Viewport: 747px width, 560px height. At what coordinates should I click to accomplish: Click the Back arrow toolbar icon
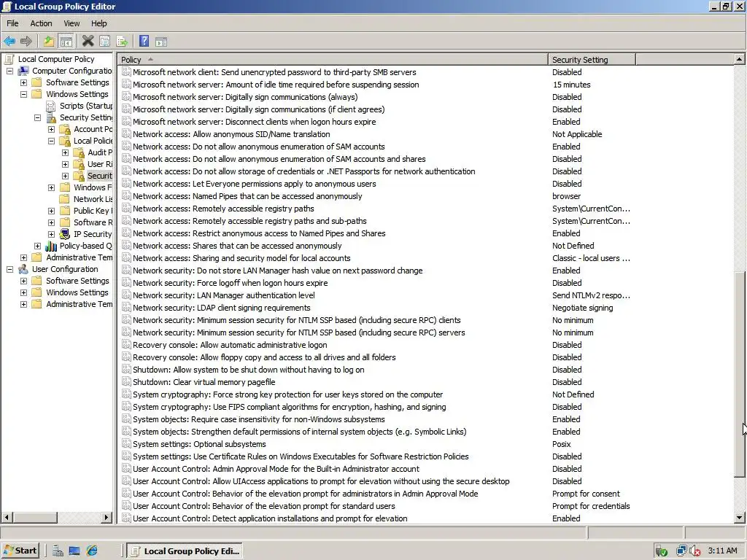point(9,42)
